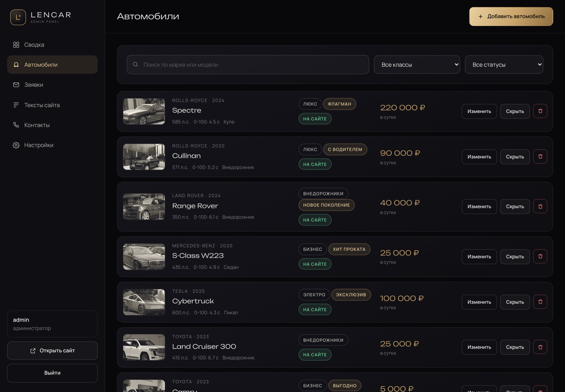565x392 pixels.
Task: Edit the Land Cruiser 300 entry
Action: click(x=479, y=347)
